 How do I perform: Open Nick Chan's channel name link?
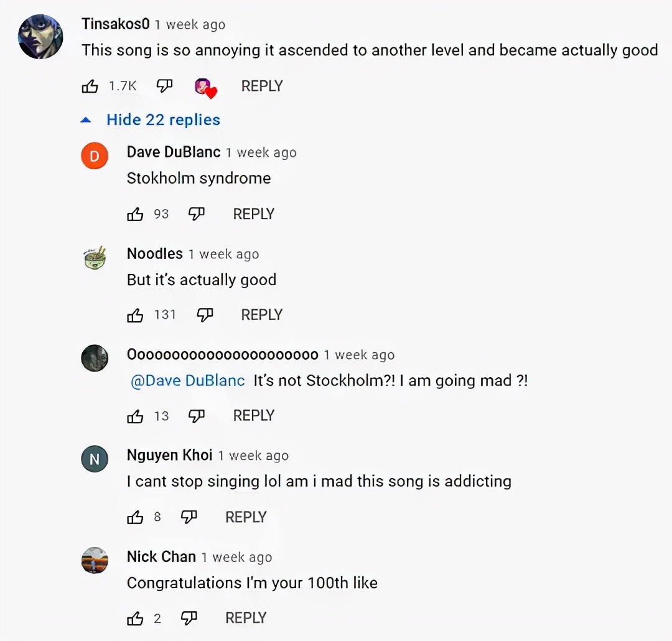pyautogui.click(x=161, y=556)
